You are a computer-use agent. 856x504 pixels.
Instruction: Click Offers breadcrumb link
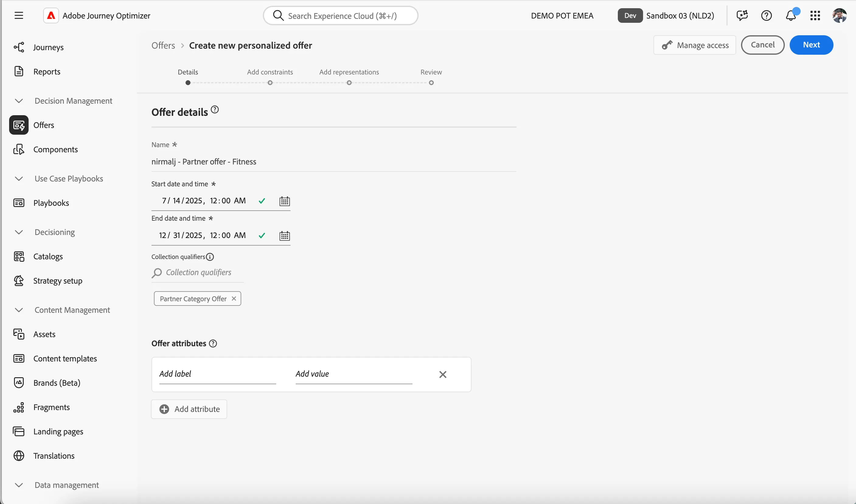[x=163, y=46]
